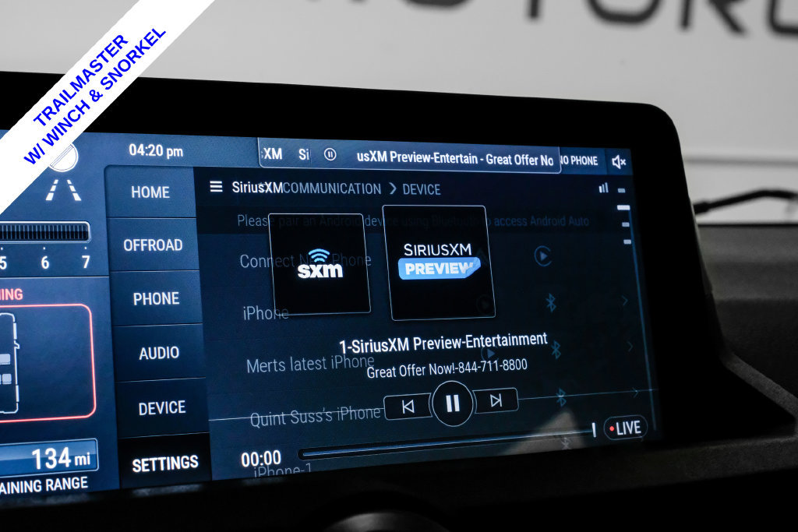
Task: Skip to previous channel
Action: (x=408, y=406)
